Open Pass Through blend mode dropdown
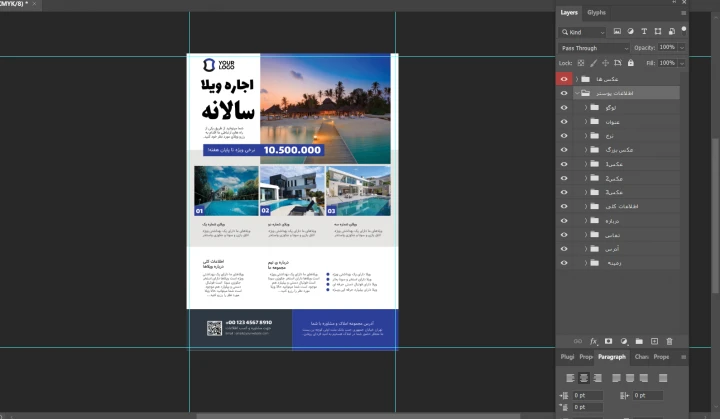The image size is (720, 419). (594, 48)
